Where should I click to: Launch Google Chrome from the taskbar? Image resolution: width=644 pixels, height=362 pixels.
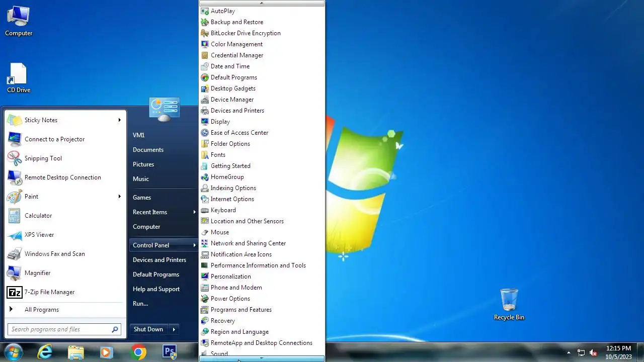click(x=138, y=352)
